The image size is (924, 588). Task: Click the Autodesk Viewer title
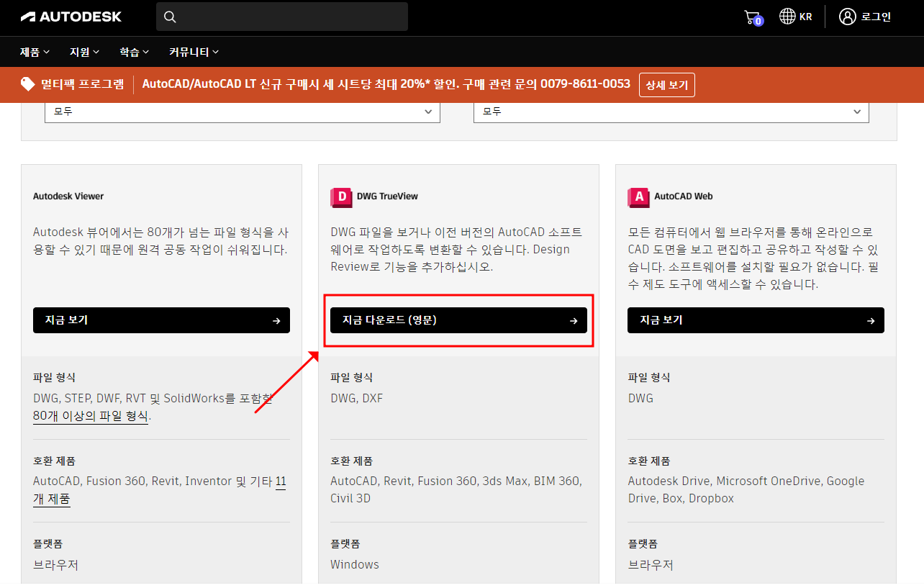pyautogui.click(x=68, y=196)
